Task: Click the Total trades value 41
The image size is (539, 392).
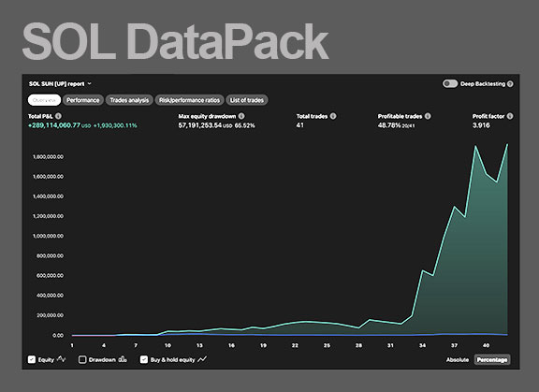Action: coord(299,125)
